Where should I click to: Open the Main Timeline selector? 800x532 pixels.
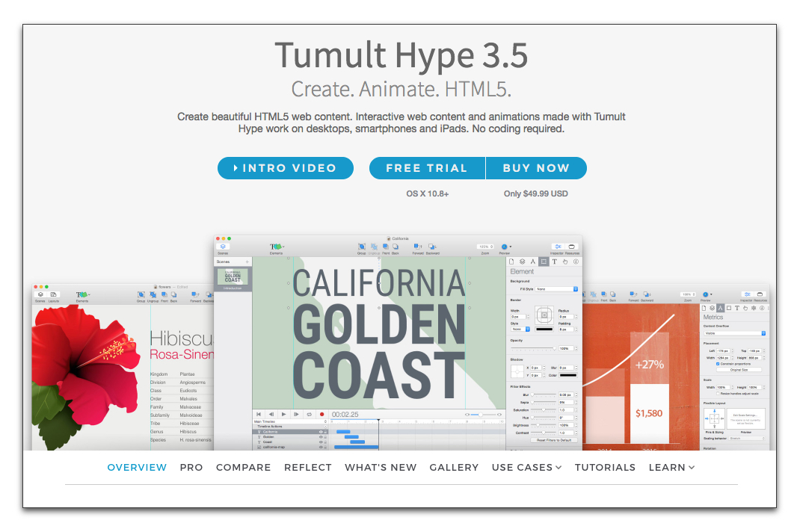290,422
